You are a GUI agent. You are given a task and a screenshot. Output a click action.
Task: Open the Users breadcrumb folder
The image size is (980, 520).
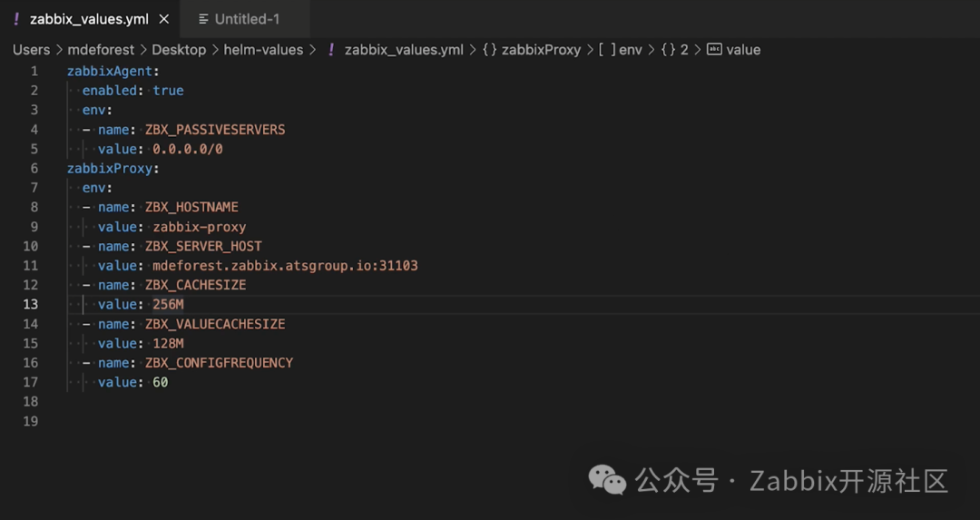pos(31,50)
